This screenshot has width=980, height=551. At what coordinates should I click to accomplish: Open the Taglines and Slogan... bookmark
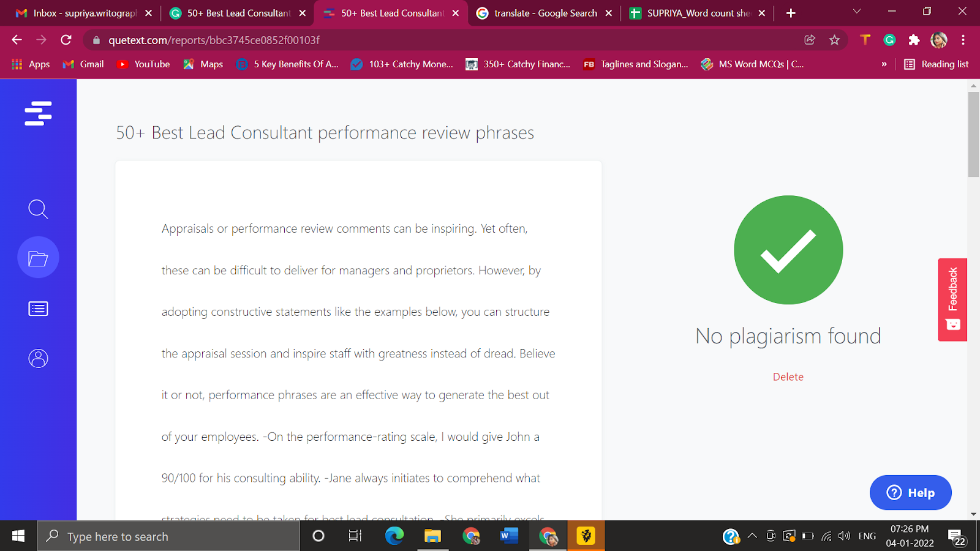tap(636, 64)
